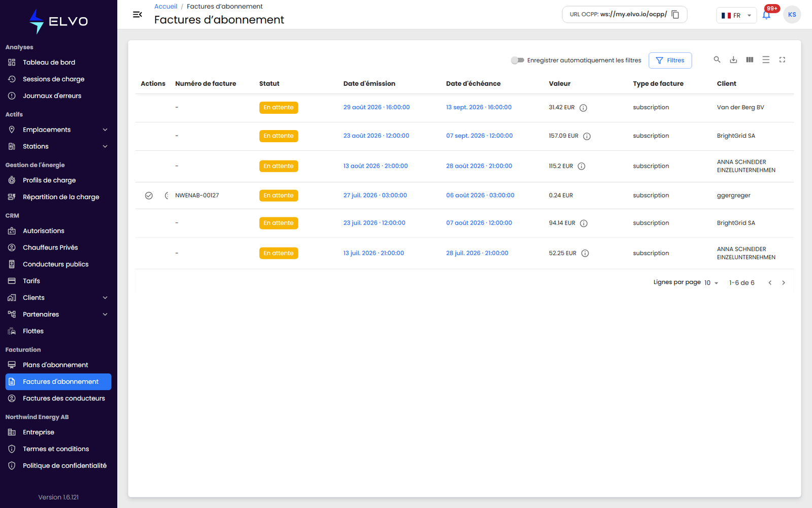Expand the Stations menu
812x508 pixels.
(58, 146)
